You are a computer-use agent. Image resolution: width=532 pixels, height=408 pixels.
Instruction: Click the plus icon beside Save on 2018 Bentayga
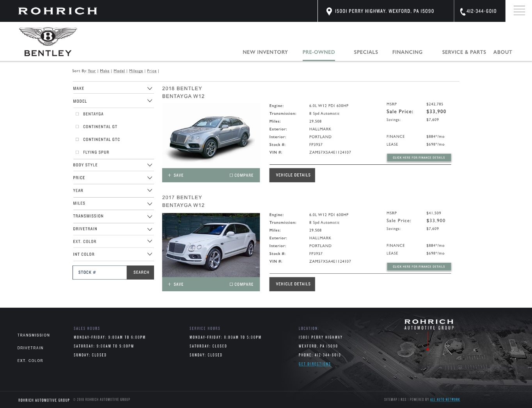tap(170, 175)
